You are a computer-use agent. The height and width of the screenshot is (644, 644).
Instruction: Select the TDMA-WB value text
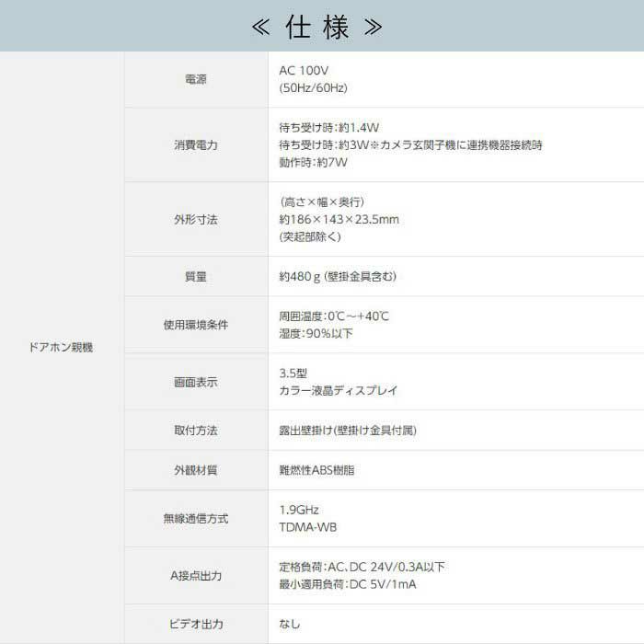(307, 528)
